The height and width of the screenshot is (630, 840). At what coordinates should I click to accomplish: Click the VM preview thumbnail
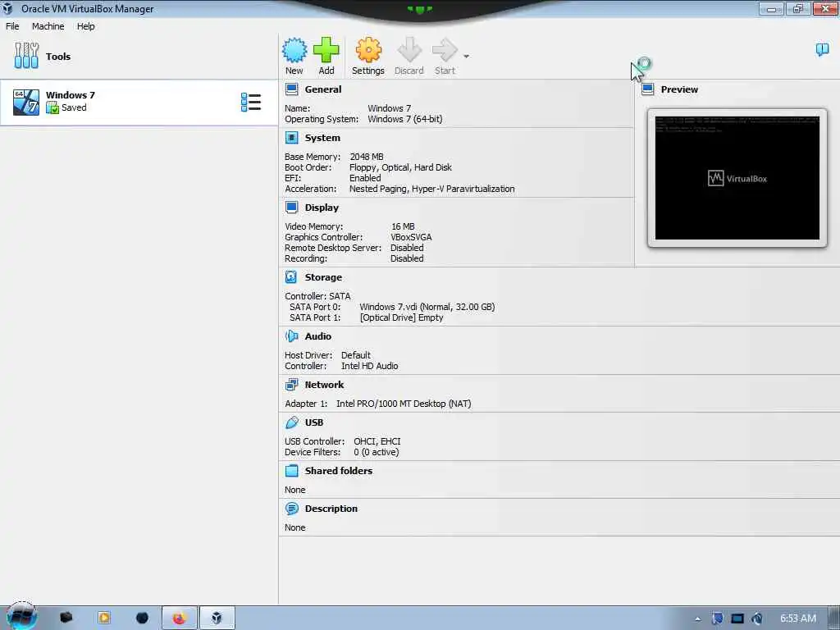737,178
